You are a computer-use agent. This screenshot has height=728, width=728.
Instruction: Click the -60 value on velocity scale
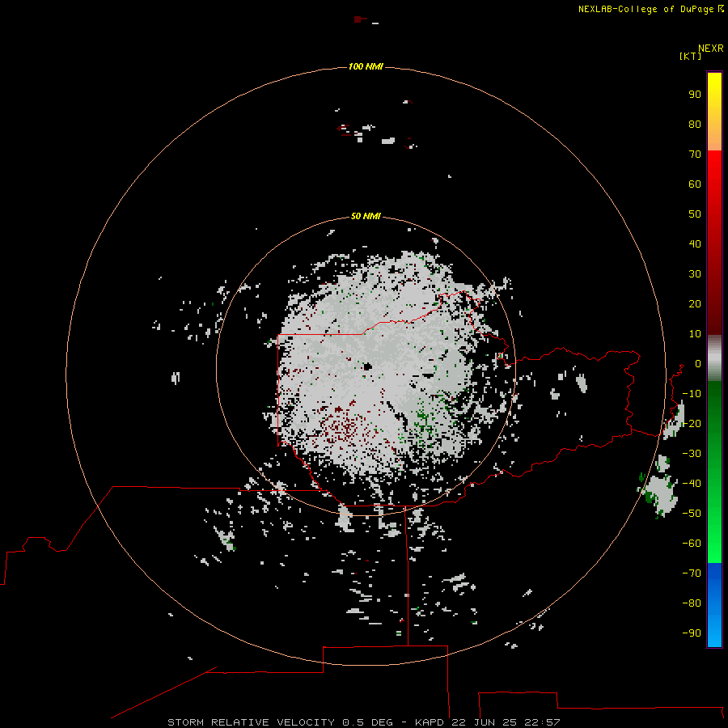[x=692, y=544]
